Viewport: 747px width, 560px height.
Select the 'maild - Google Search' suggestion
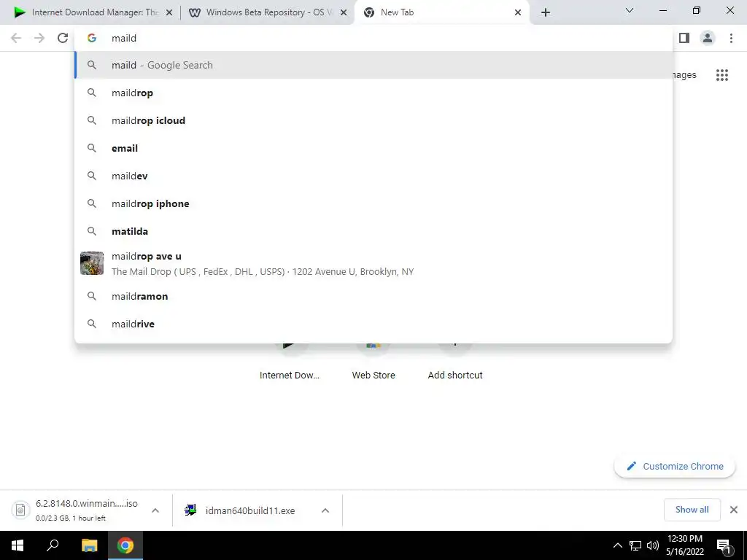(x=373, y=65)
